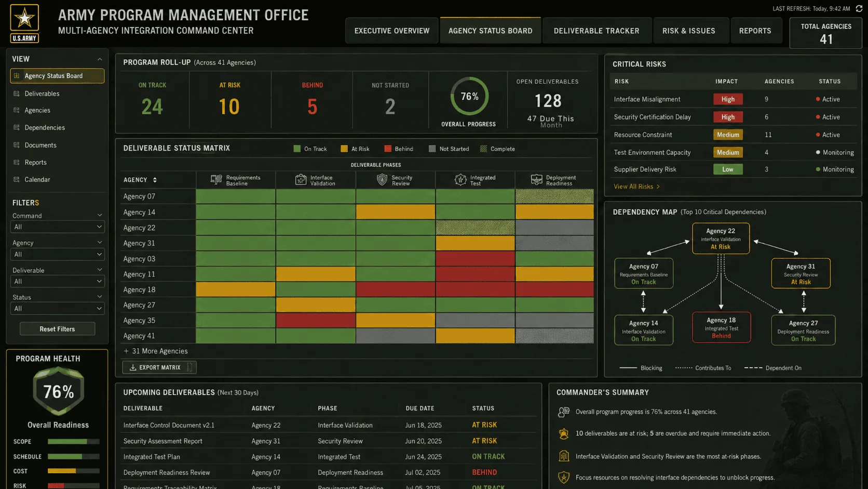
Task: Click the Dependencies sidebar icon
Action: 17,127
